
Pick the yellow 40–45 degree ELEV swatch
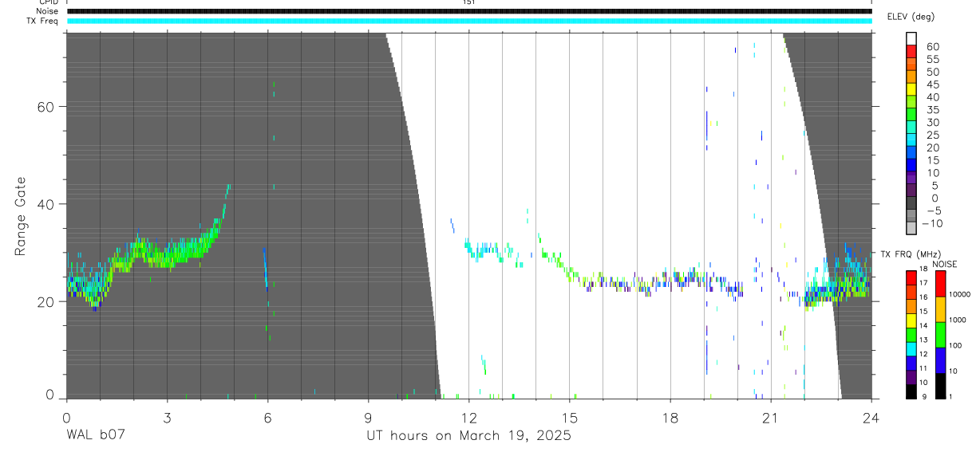pos(911,88)
